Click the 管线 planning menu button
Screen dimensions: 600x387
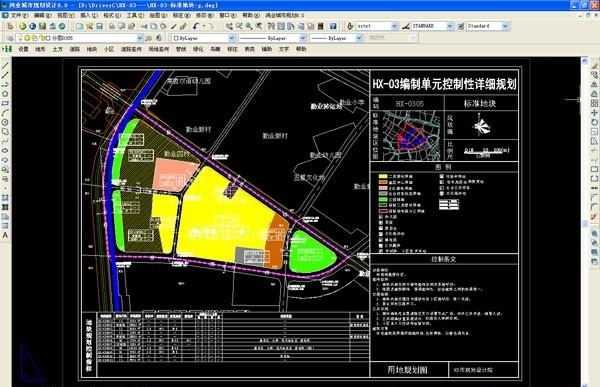coord(181,49)
